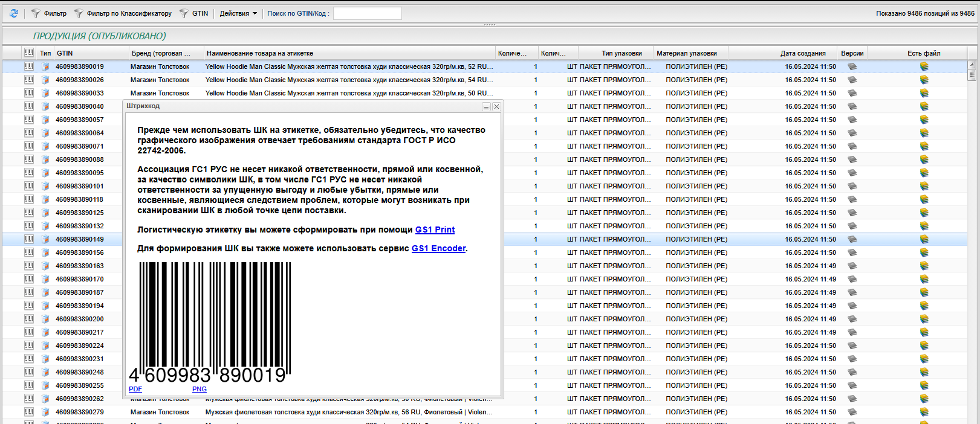Click the barcode icon column header
This screenshot has width=980, height=424.
click(x=29, y=53)
